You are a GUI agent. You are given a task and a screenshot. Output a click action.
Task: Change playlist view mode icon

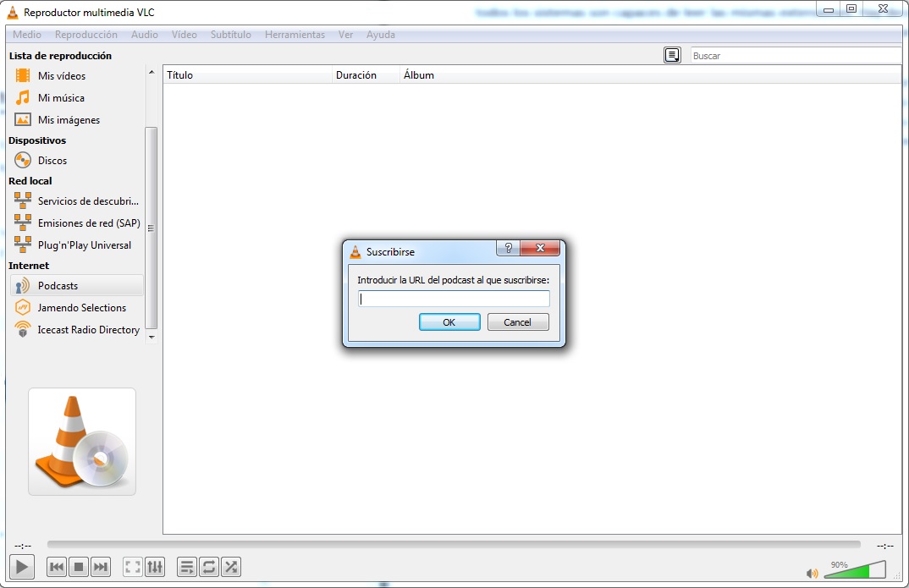click(672, 56)
